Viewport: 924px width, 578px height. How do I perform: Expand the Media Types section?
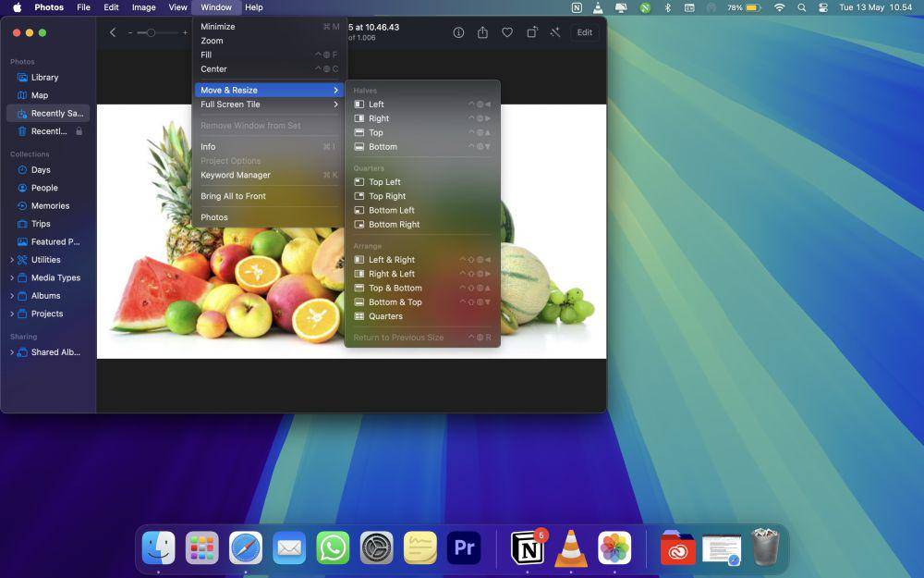12,277
